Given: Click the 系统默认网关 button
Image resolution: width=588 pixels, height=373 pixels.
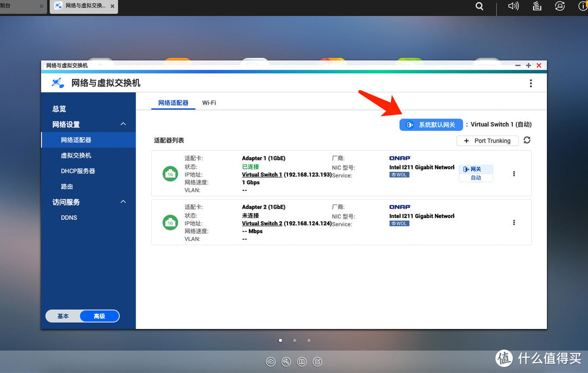Looking at the screenshot, I should click(x=431, y=125).
